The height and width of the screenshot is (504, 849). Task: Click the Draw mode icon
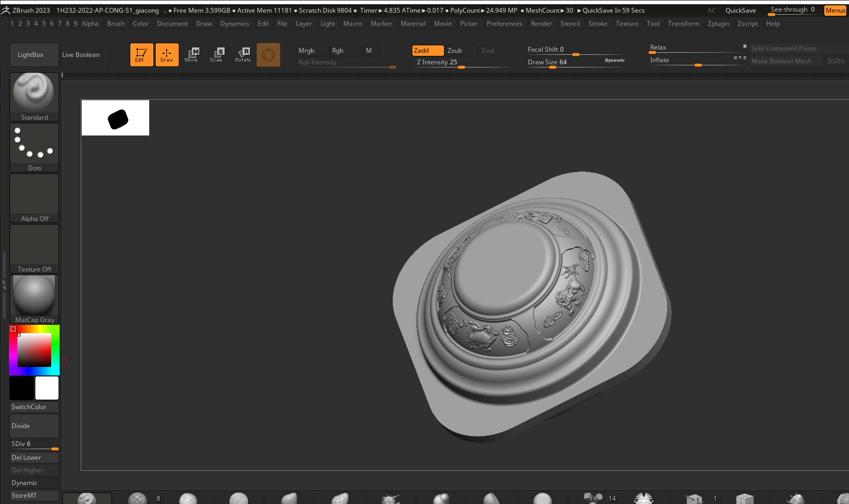point(167,54)
